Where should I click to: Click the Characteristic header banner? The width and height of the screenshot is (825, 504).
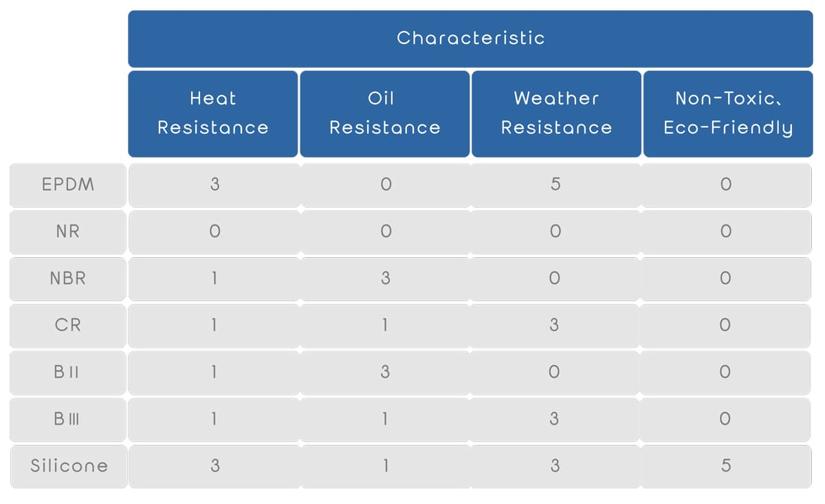470,38
